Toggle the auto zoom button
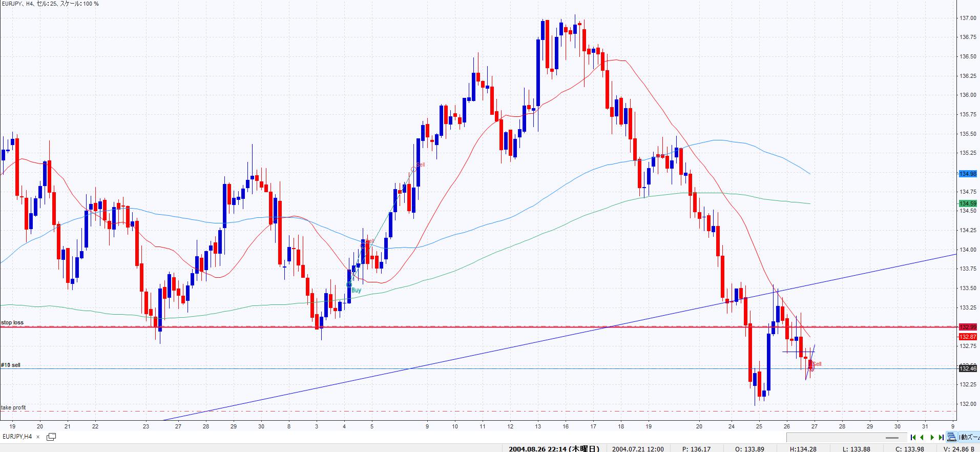This screenshot has height=452, width=980. pos(968,437)
